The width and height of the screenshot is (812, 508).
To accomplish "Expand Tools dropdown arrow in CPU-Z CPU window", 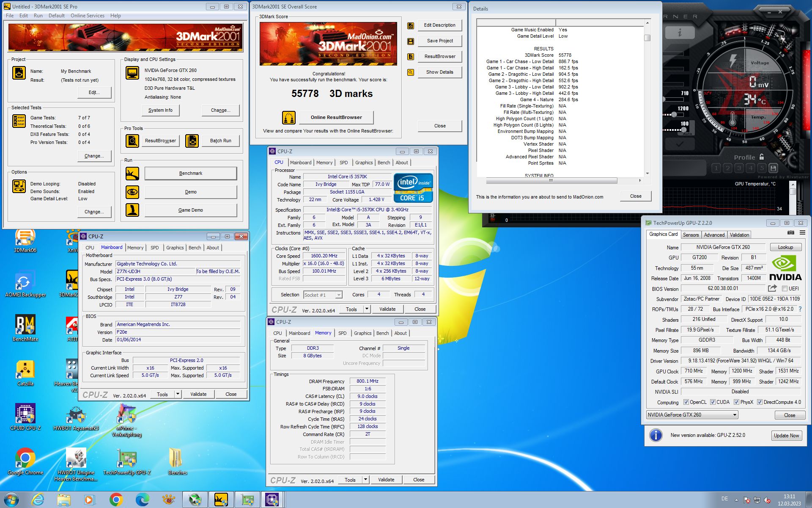I will click(367, 309).
